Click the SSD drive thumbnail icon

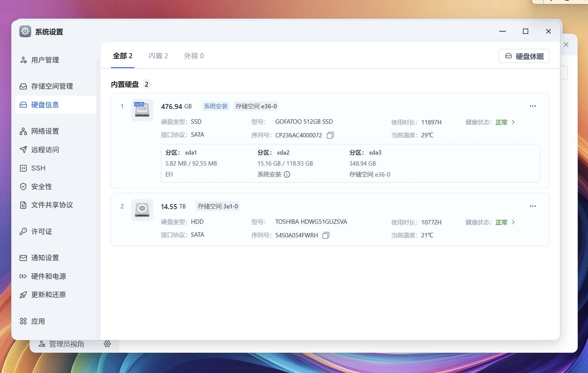142,110
